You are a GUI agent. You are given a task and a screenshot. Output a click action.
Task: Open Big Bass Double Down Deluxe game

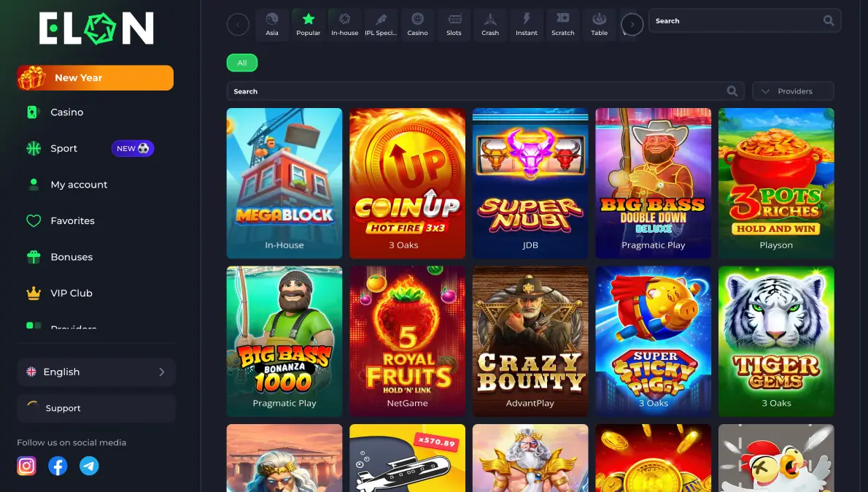654,182
